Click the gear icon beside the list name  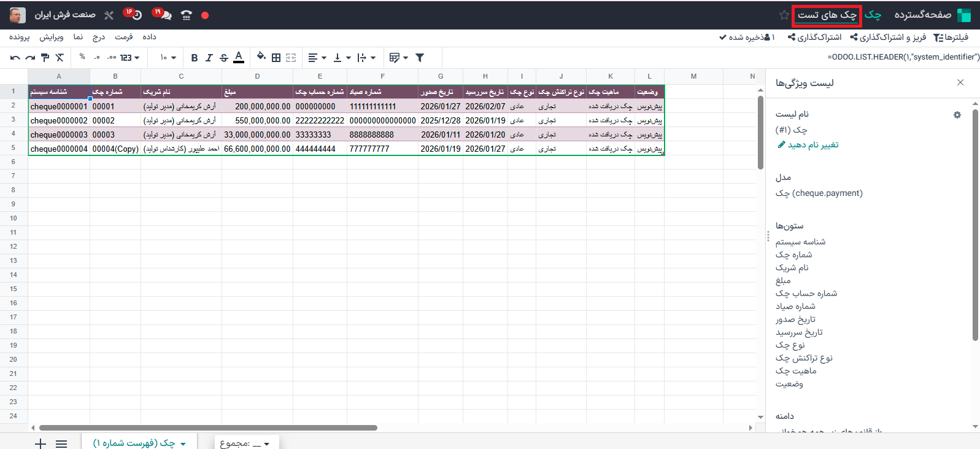click(x=957, y=115)
